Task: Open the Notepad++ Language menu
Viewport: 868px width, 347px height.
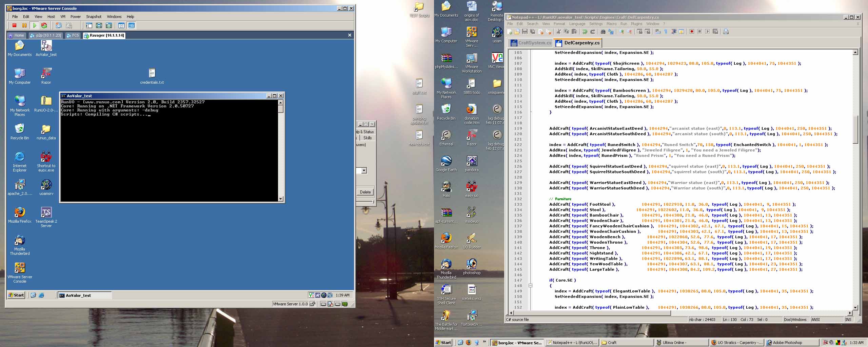Action: [577, 24]
